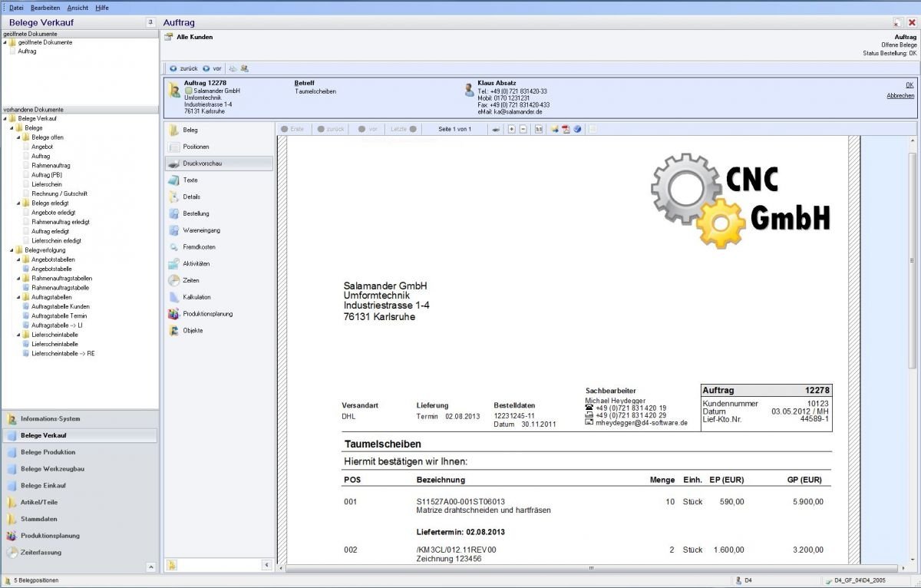The width and height of the screenshot is (921, 588).
Task: Collapse the Belegverfolgung folder
Action: point(12,250)
